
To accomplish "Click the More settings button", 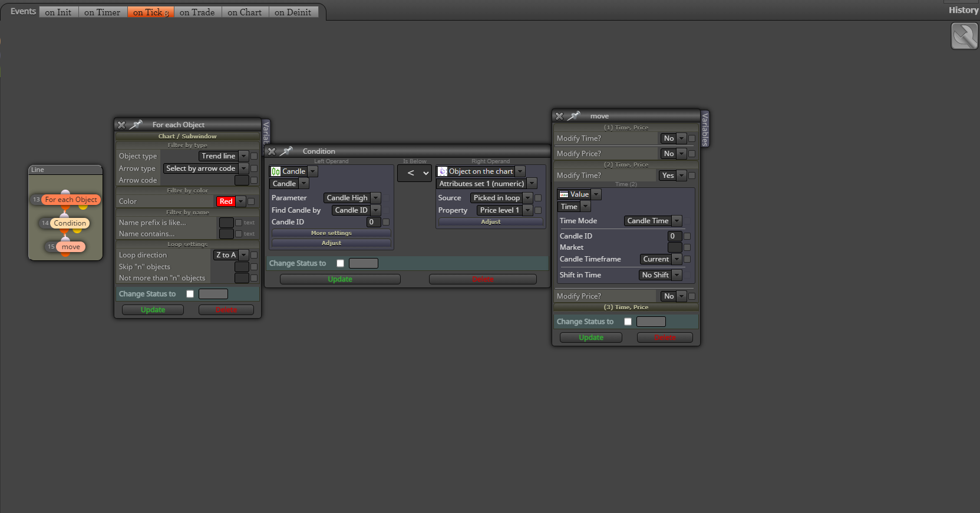I will (x=331, y=233).
